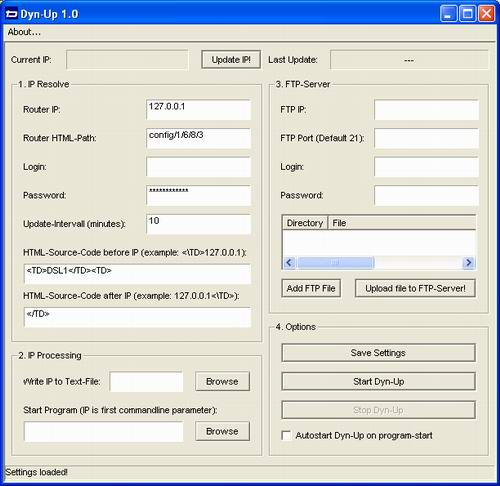500x486 pixels.
Task: Edit the Router IP field
Action: pyautogui.click(x=198, y=110)
